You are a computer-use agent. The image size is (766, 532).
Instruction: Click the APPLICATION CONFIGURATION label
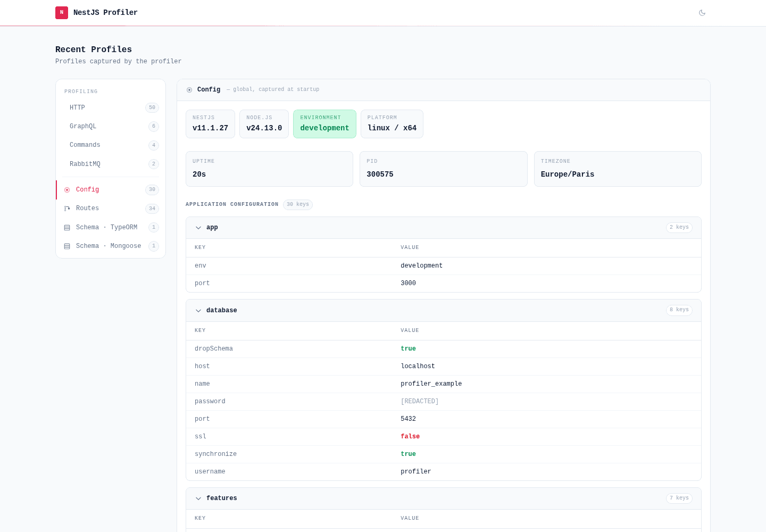click(232, 204)
